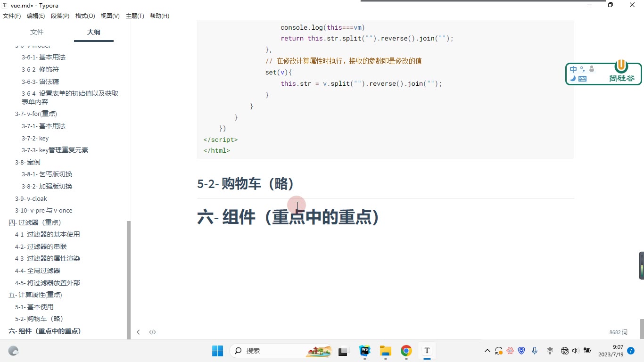Click the volume speaker tray icon
This screenshot has height=362, width=644.
[575, 351]
